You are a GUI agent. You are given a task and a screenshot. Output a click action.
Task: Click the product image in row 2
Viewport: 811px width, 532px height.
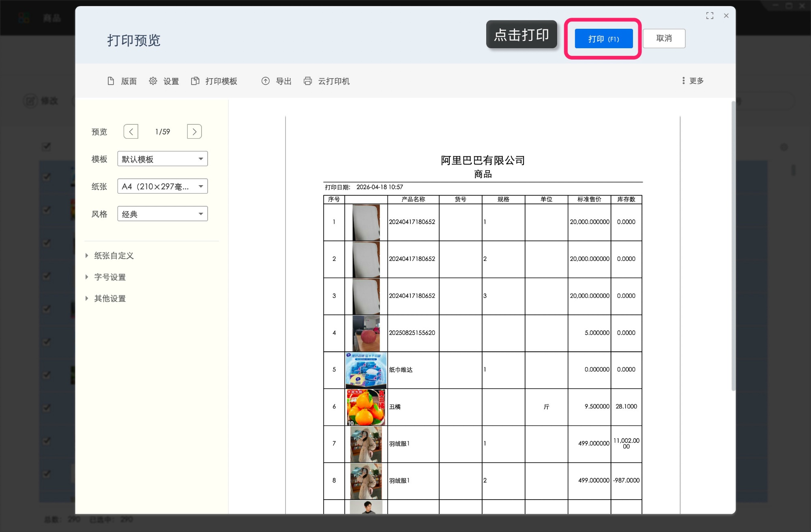tap(366, 259)
